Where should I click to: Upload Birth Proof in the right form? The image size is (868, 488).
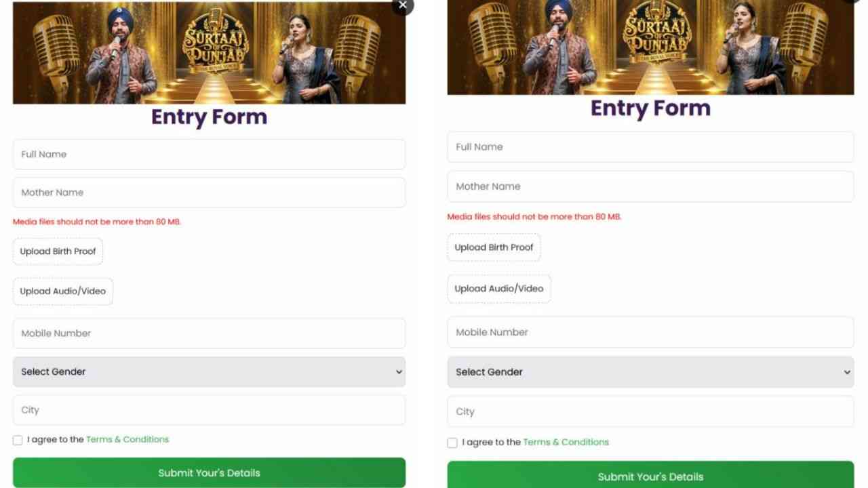click(494, 247)
